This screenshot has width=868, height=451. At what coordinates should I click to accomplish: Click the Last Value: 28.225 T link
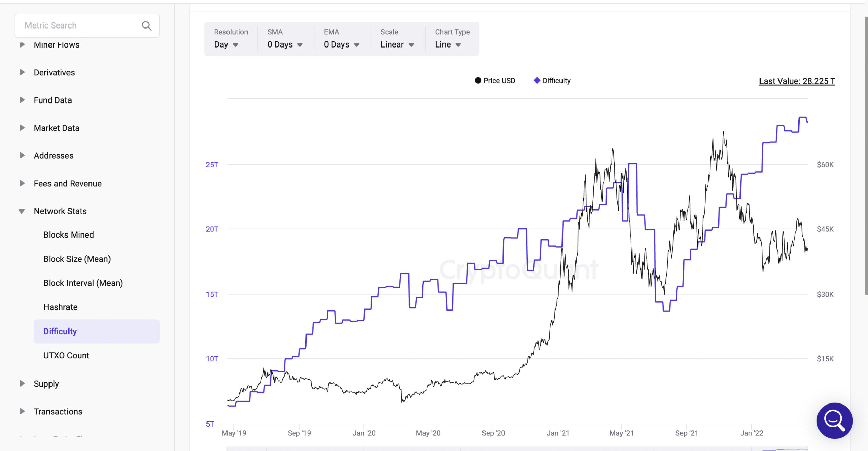(797, 81)
